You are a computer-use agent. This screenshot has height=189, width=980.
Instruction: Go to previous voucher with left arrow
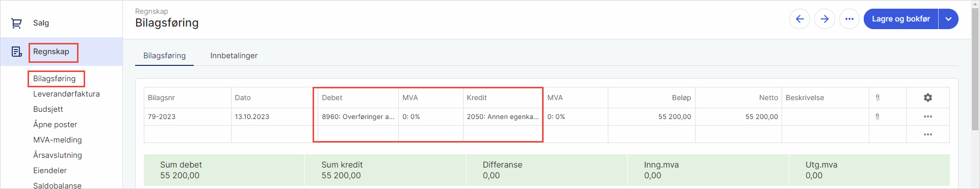tap(800, 19)
